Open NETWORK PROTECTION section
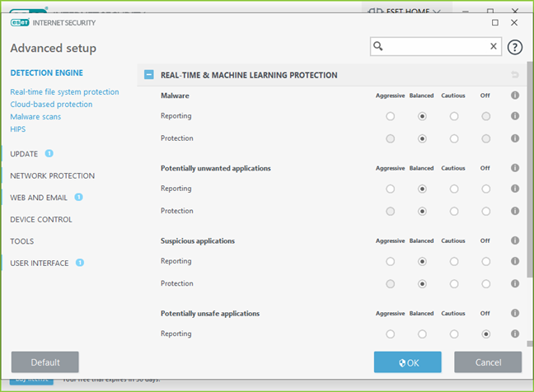534x392 pixels. (53, 175)
